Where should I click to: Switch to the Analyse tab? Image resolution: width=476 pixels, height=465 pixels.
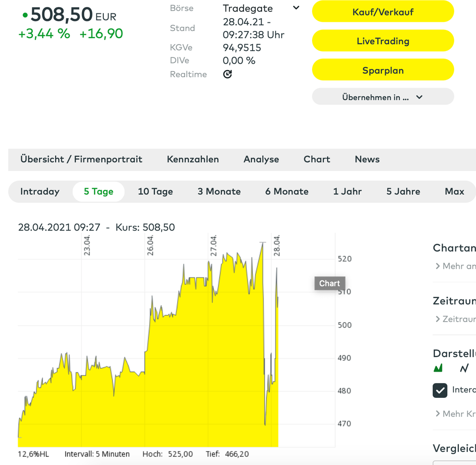(x=261, y=160)
